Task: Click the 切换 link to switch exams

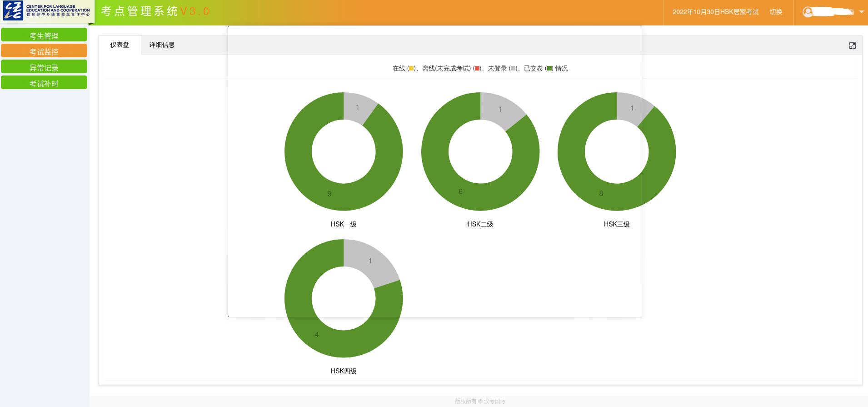Action: [776, 12]
